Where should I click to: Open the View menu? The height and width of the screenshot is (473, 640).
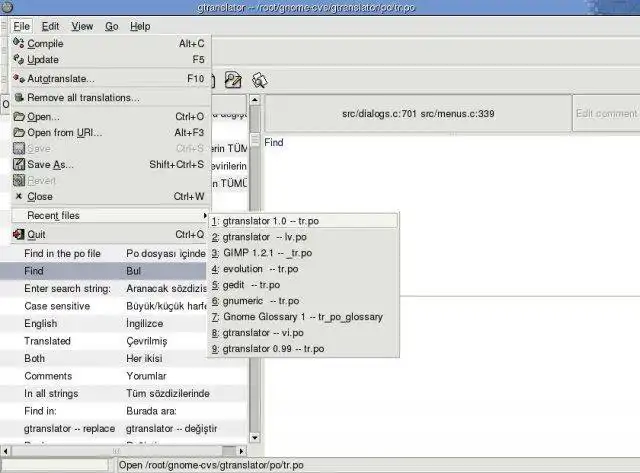pyautogui.click(x=82, y=27)
